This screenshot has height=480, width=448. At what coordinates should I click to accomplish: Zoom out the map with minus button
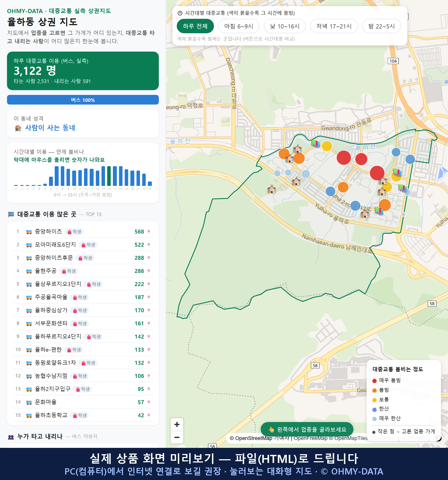[x=177, y=437]
